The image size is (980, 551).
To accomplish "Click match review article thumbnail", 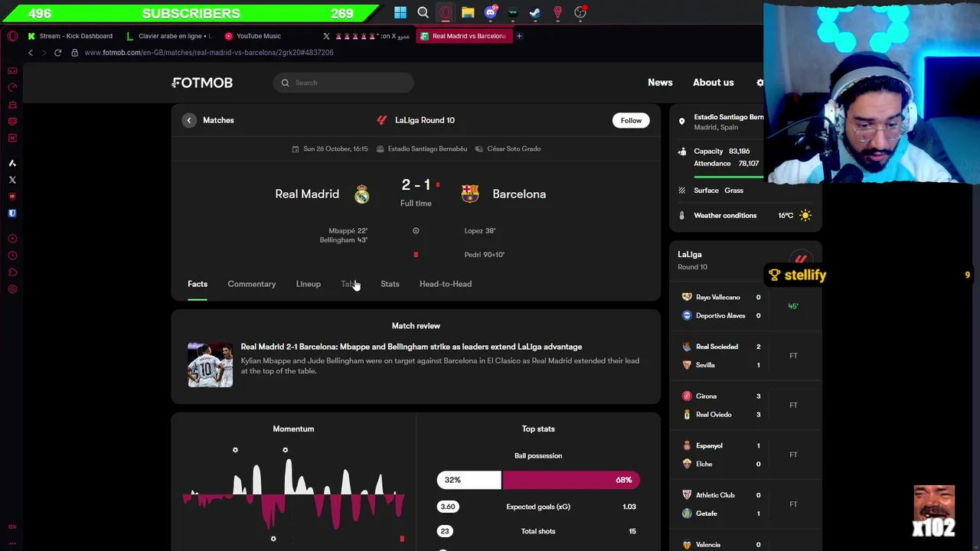I will point(211,364).
